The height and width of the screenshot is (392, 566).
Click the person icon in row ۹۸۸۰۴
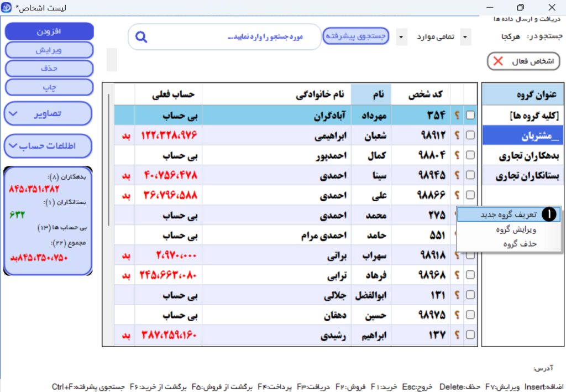(x=457, y=155)
